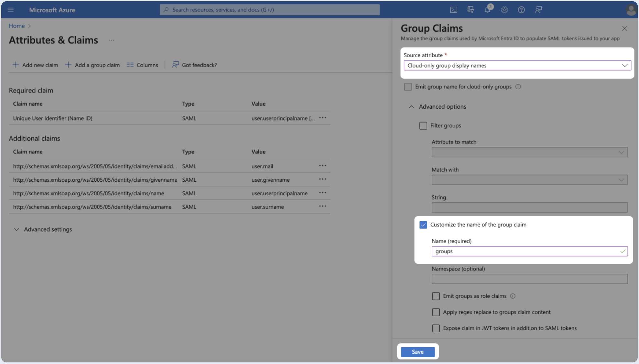Click the directories and subscriptions filter icon
The width and height of the screenshot is (639, 364).
(471, 10)
